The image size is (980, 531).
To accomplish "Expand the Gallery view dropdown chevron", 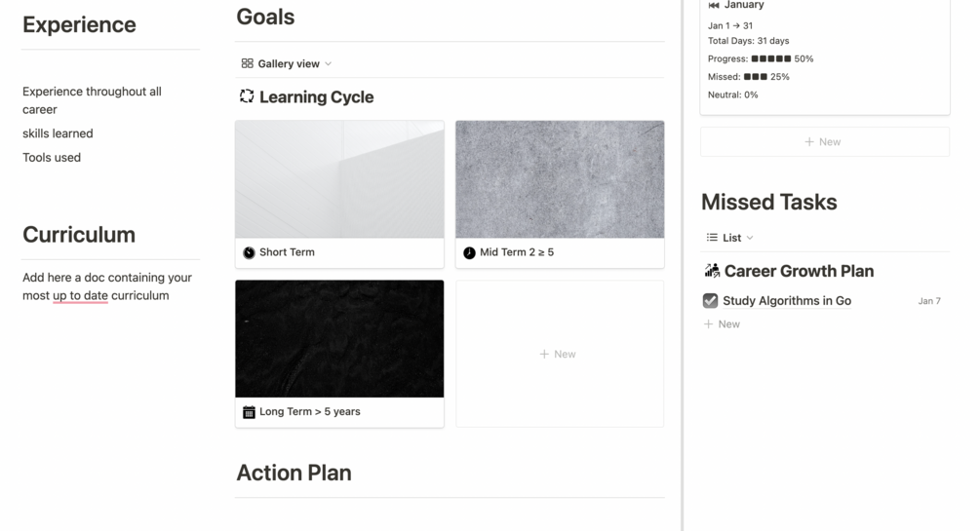I will click(328, 64).
